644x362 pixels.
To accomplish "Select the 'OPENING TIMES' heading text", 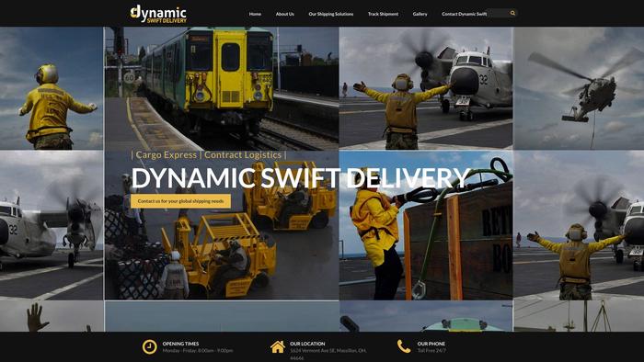I will [x=180, y=344].
